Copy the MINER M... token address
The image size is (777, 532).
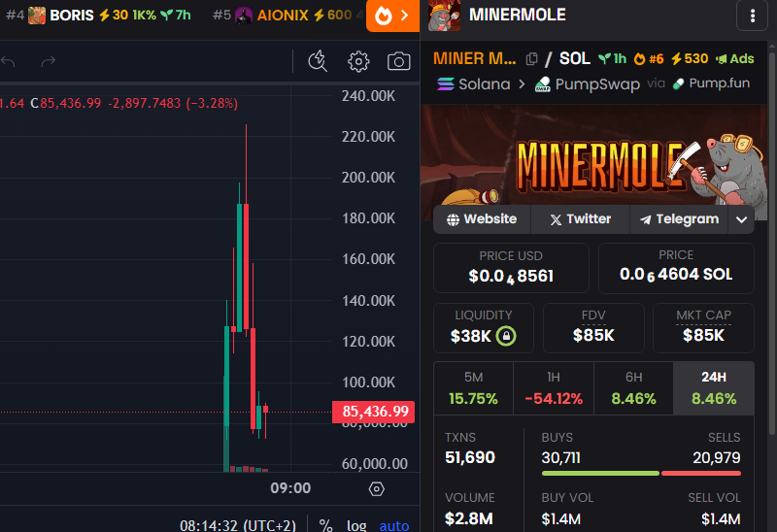point(531,59)
